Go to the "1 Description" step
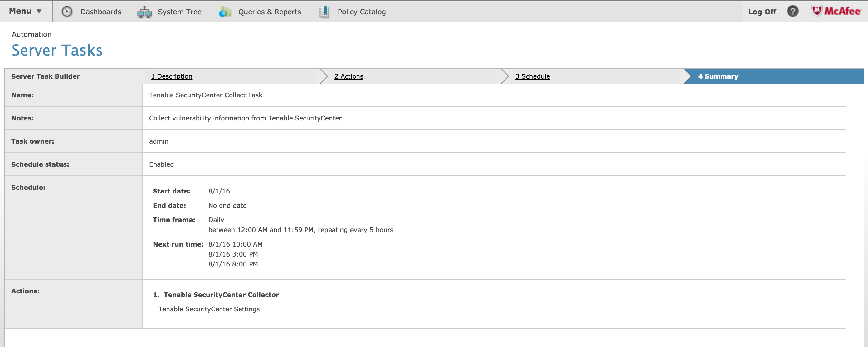The width and height of the screenshot is (868, 347). 172,76
